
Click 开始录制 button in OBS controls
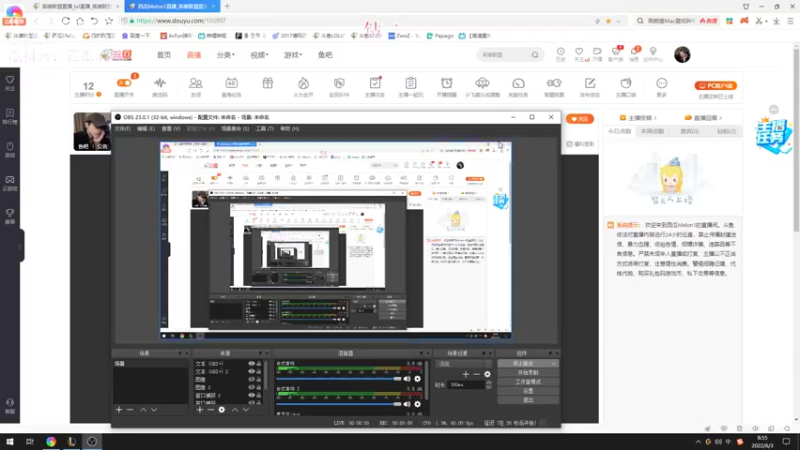(528, 372)
